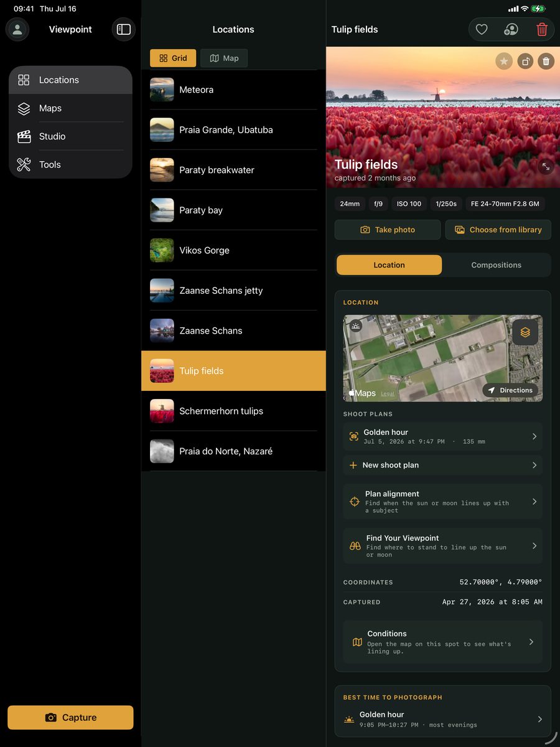560x747 pixels.
Task: Click the FE 24-70mm F2.8 GM tag
Action: (505, 204)
